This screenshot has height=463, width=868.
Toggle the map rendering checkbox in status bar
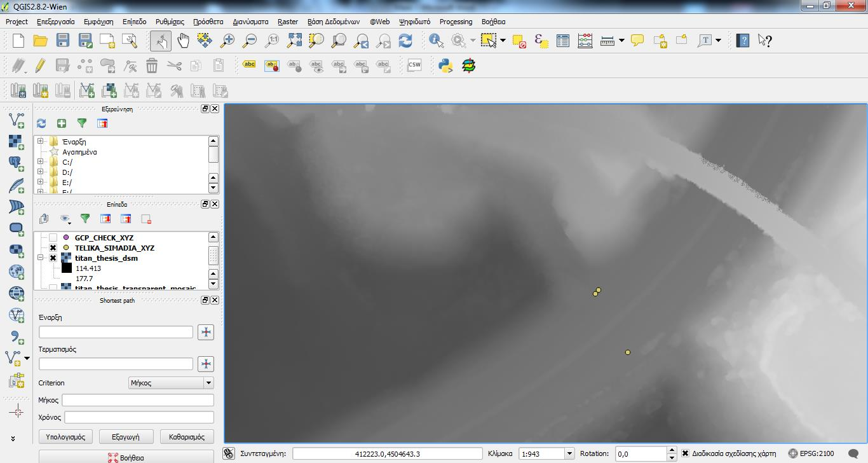(686, 453)
